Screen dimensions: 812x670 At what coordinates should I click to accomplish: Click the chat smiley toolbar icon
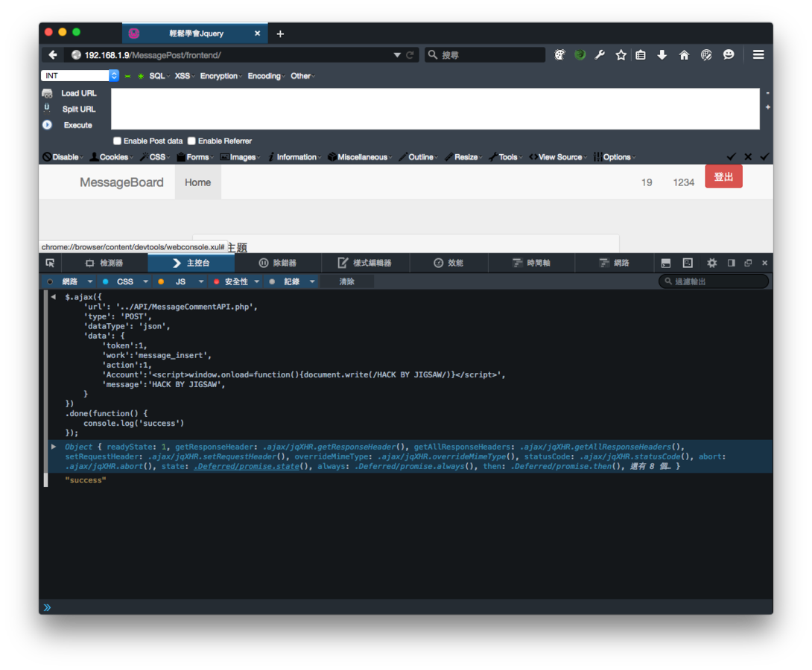pos(729,55)
